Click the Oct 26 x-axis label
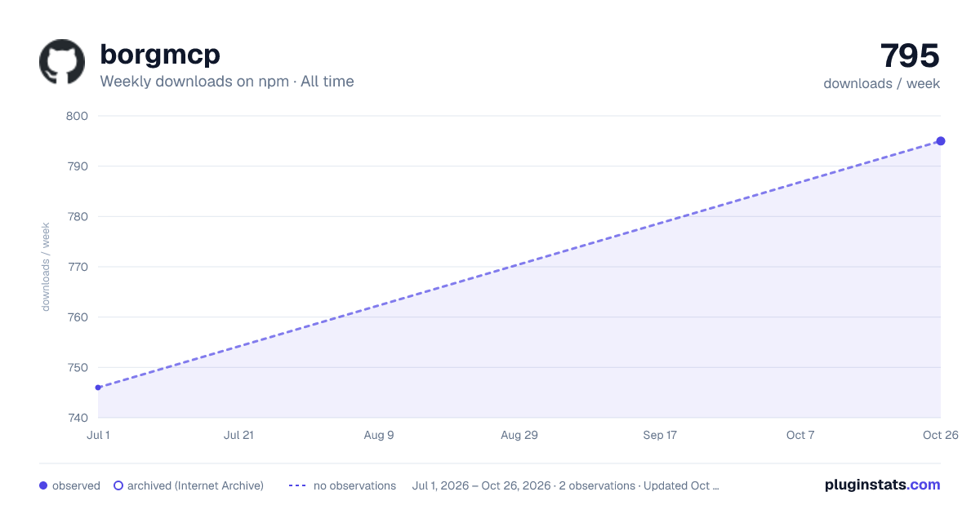Image resolution: width=980 pixels, height=514 pixels. [x=941, y=435]
